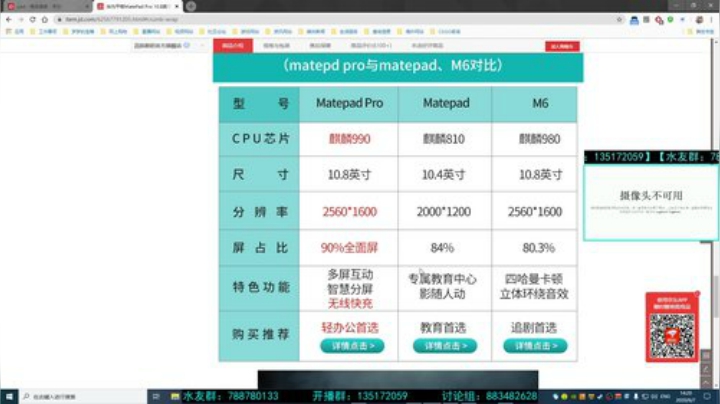Click the QR code image
The width and height of the screenshot is (720, 404).
[x=672, y=336]
